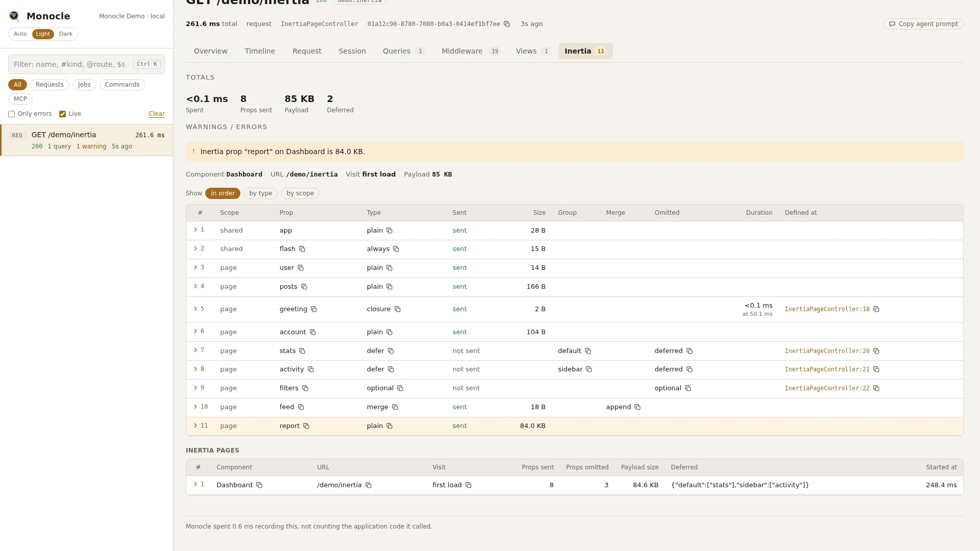Copy the request ID next to 01a12c90

tap(507, 24)
